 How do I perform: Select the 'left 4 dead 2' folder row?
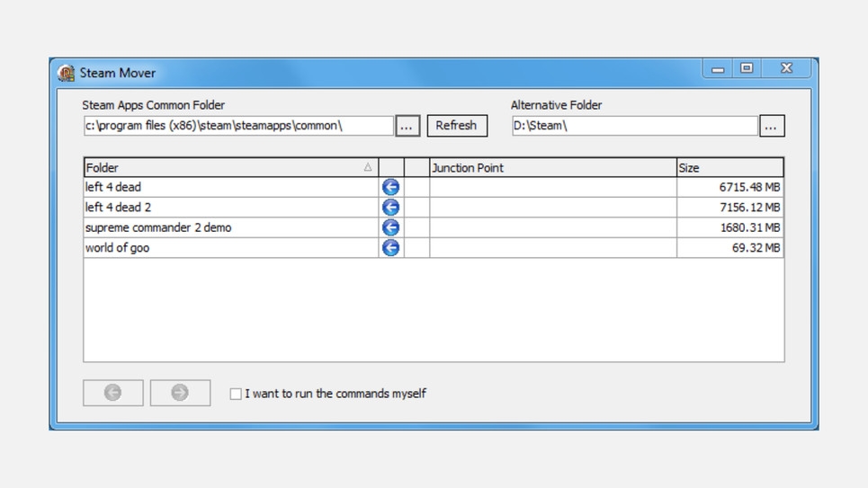[x=434, y=208]
